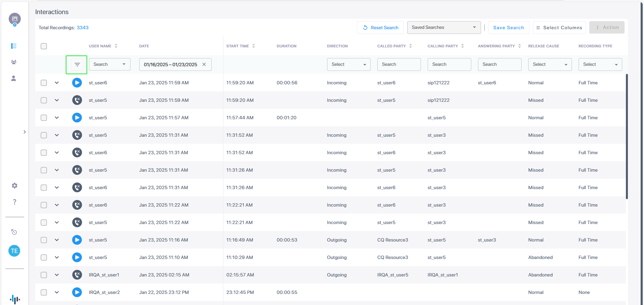Open the Recording Type Select dropdown
The width and height of the screenshot is (644, 305).
(600, 64)
